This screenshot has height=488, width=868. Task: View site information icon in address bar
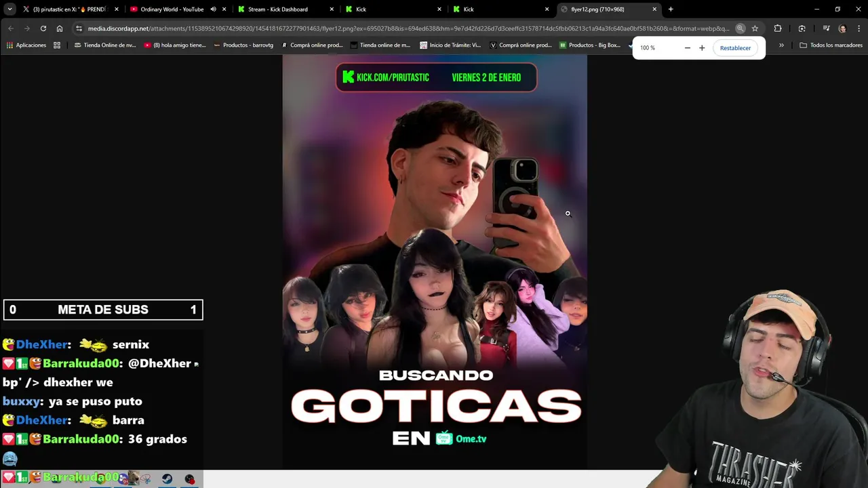(x=79, y=28)
